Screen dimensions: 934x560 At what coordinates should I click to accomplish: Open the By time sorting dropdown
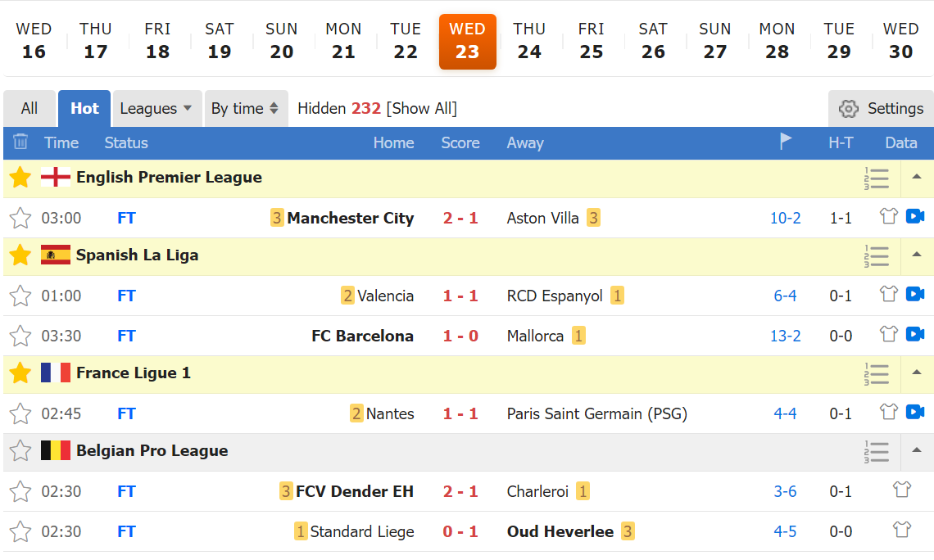[243, 108]
